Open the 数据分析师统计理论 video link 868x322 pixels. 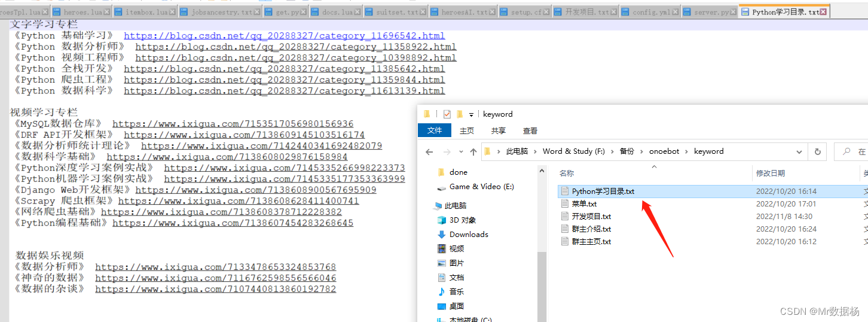(x=261, y=145)
